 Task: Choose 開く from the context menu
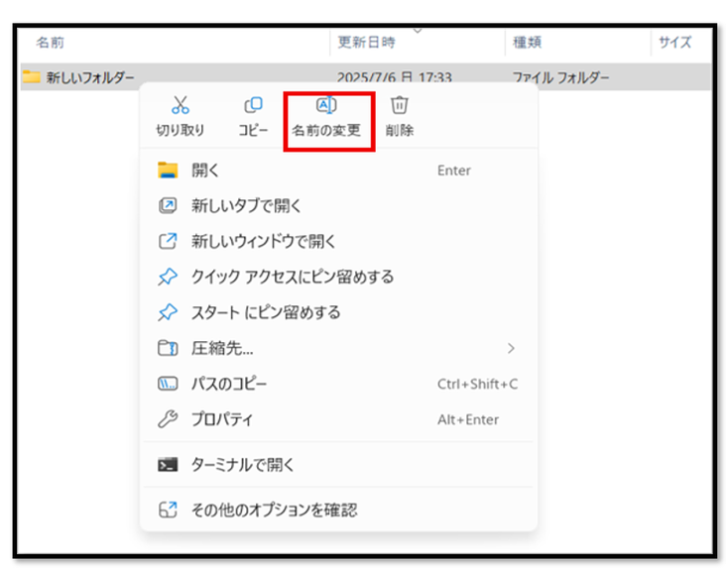click(339, 171)
